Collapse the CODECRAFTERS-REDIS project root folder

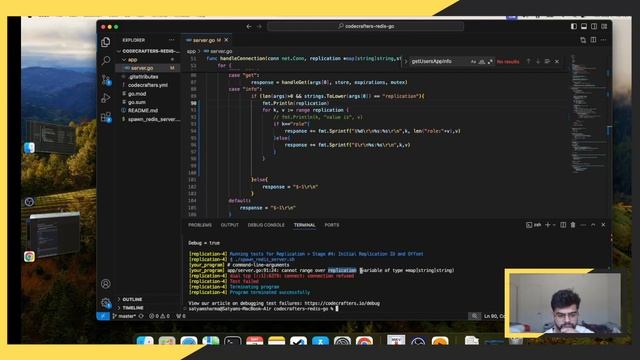[x=149, y=51]
